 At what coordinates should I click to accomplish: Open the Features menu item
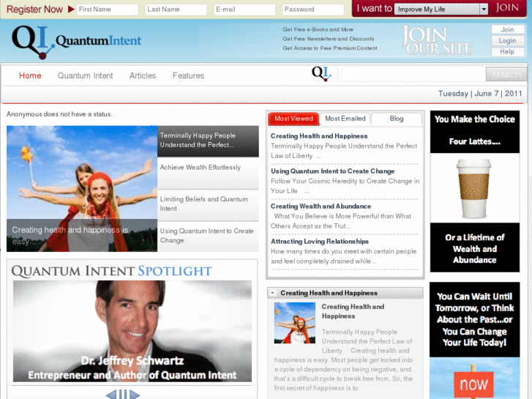(188, 75)
